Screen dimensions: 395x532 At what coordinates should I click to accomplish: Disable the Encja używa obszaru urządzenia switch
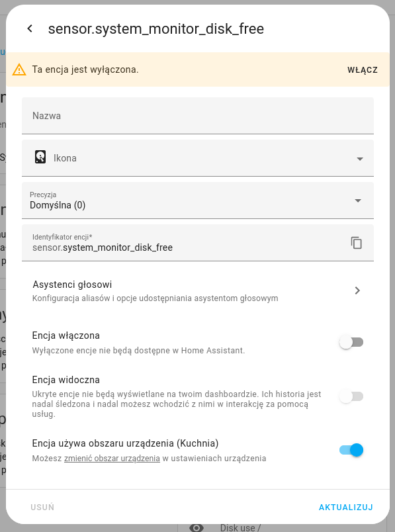coord(351,450)
